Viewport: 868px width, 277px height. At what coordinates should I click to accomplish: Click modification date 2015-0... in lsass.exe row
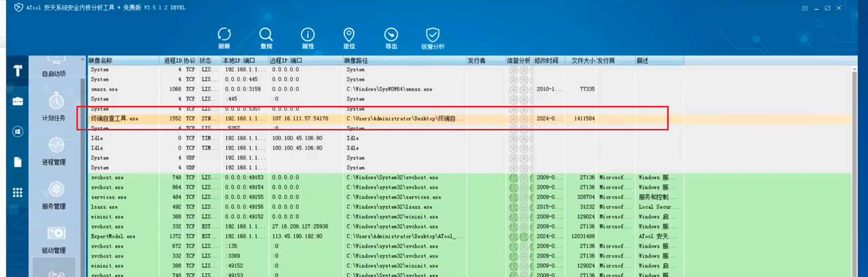[x=549, y=207]
